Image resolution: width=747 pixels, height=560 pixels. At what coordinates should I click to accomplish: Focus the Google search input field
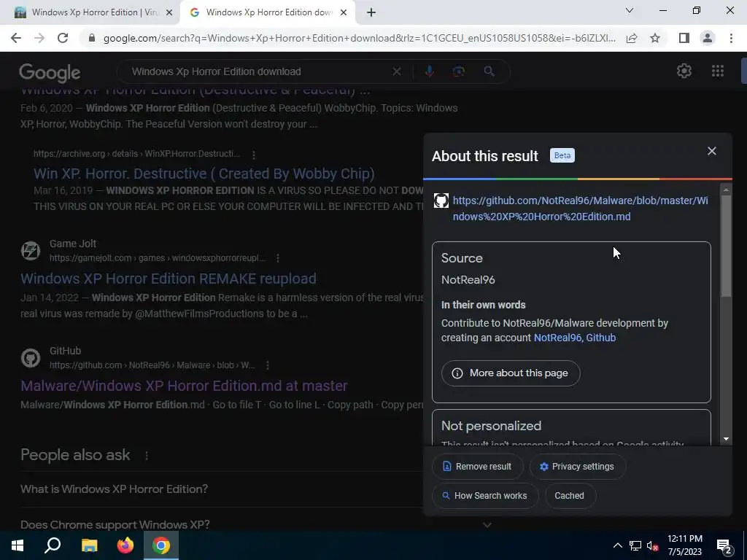(x=258, y=71)
